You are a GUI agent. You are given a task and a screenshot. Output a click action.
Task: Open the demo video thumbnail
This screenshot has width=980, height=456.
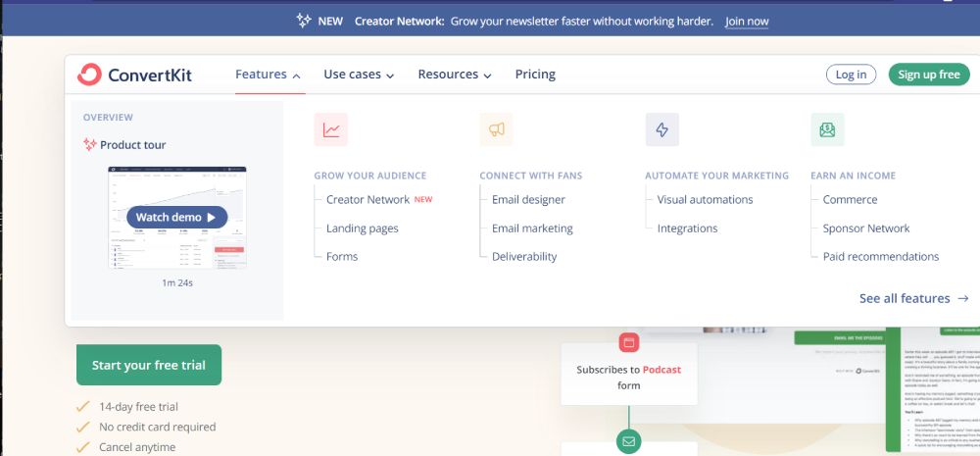pos(176,218)
